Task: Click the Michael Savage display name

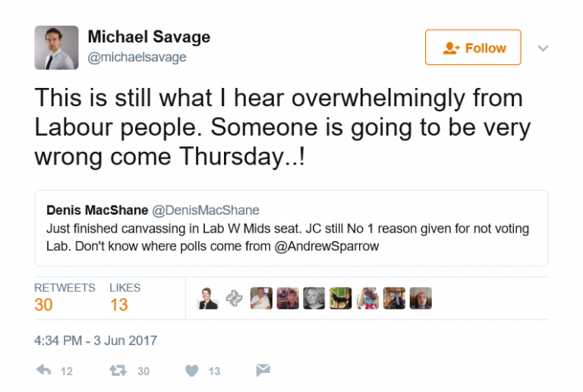Action: click(x=149, y=36)
